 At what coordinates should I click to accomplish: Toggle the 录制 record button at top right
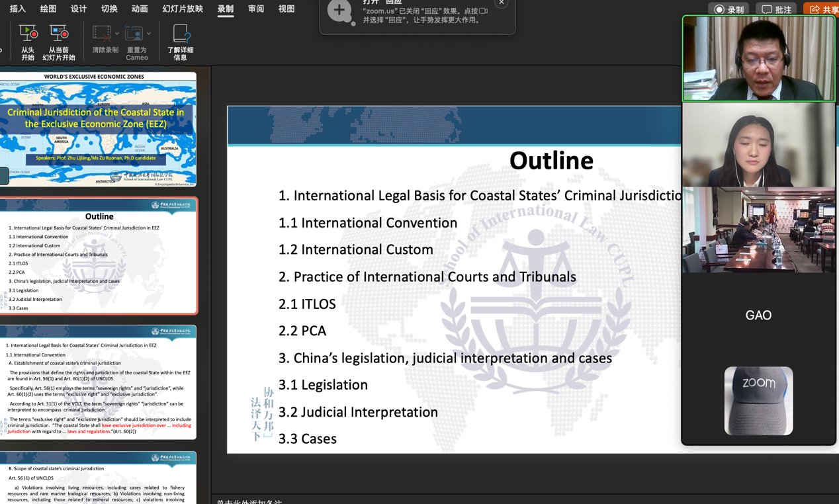point(729,9)
